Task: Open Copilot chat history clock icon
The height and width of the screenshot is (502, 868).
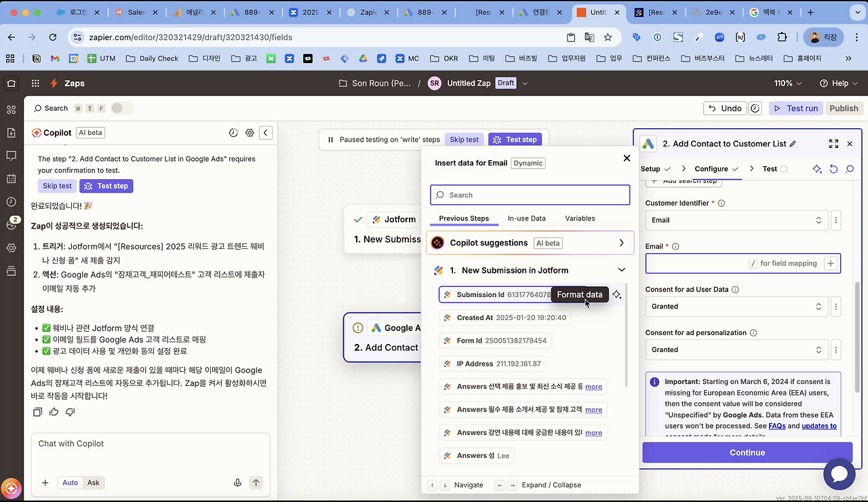Action: tap(233, 133)
